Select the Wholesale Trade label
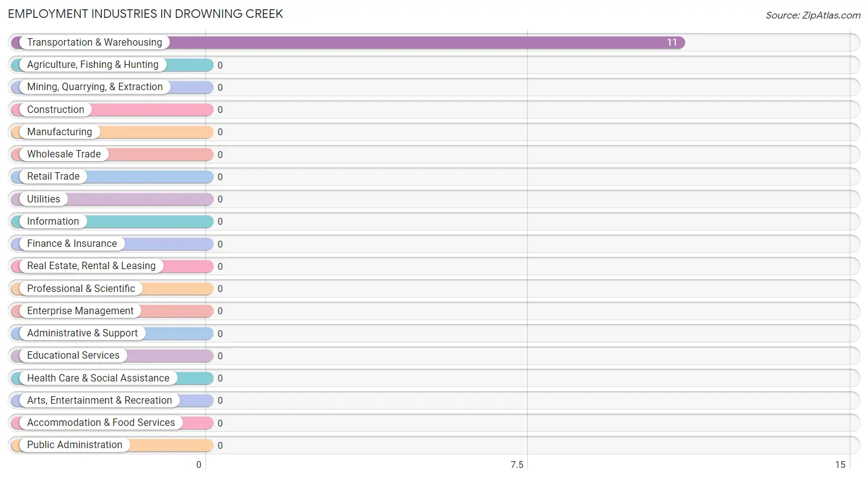Viewport: 868px width, 479px height. [x=64, y=154]
